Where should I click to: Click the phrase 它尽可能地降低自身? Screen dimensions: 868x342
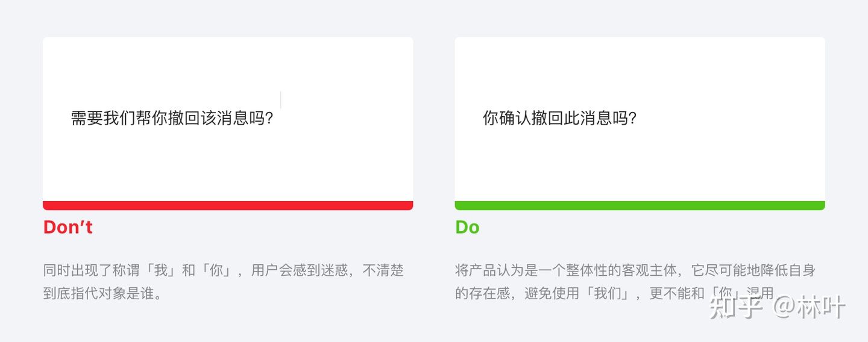coord(753,270)
